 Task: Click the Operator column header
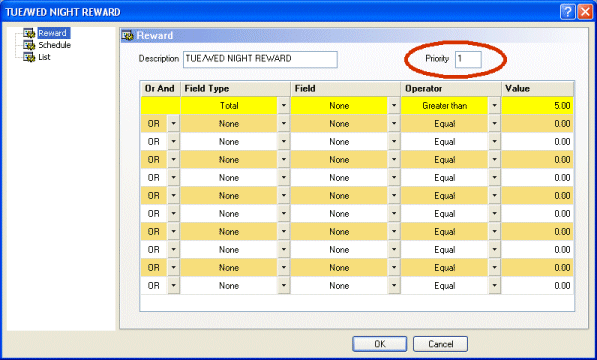[x=451, y=89]
